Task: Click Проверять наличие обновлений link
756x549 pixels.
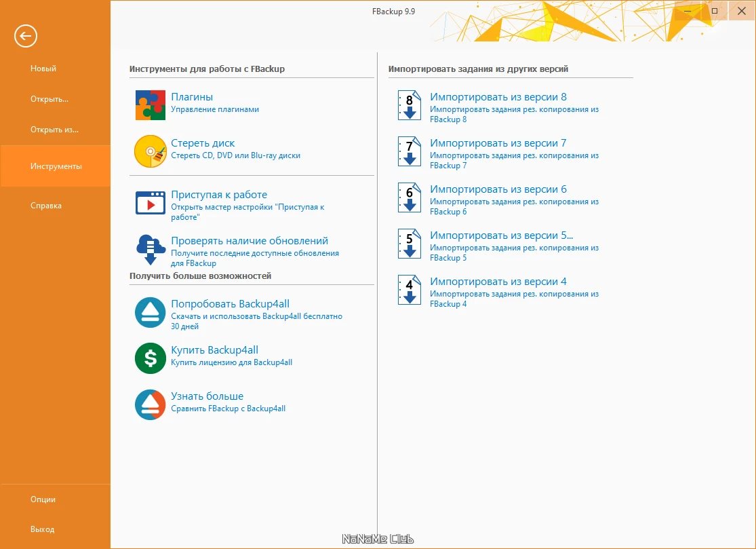Action: tap(250, 241)
